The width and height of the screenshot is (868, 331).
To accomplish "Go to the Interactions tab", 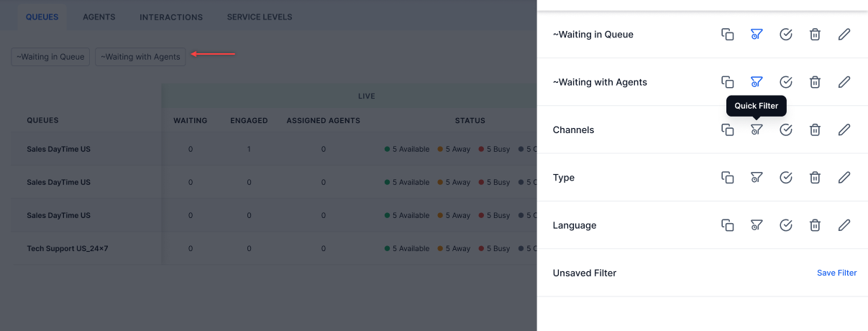I will (x=171, y=17).
